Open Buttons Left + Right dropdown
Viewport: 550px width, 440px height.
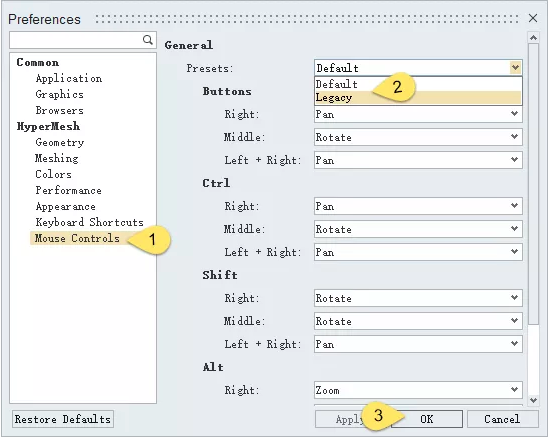[x=418, y=160]
